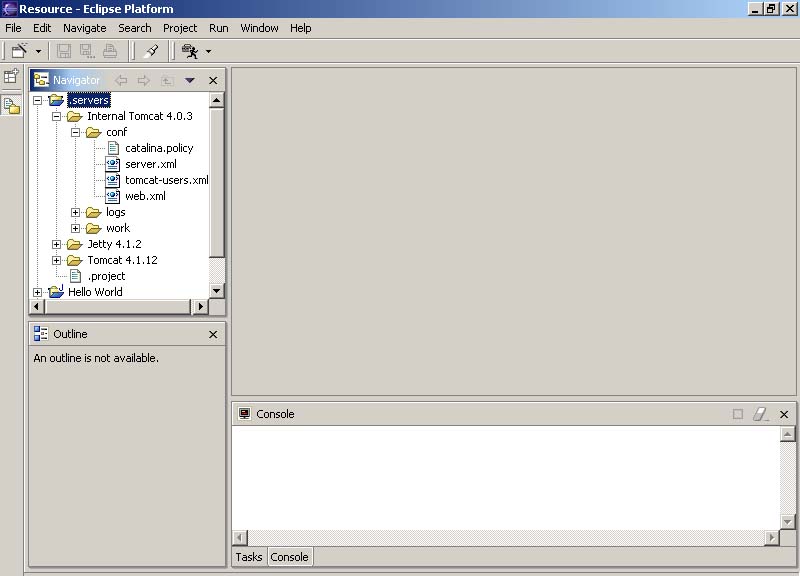The height and width of the screenshot is (576, 800).
Task: Open the Run menu
Action: [x=218, y=28]
